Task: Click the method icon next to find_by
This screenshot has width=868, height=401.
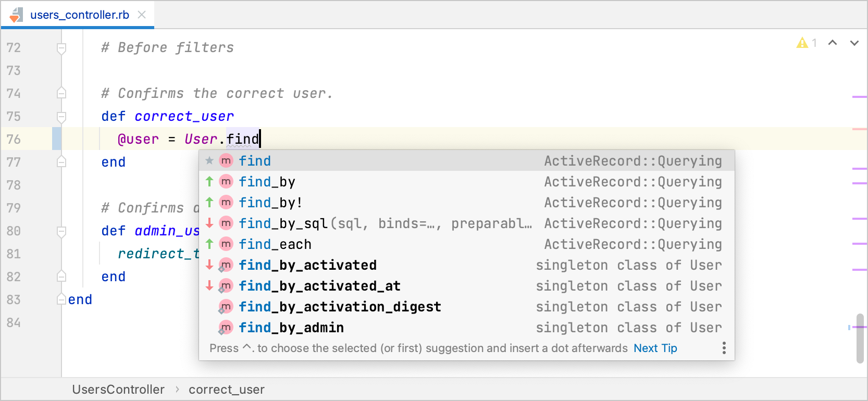Action: click(x=226, y=181)
